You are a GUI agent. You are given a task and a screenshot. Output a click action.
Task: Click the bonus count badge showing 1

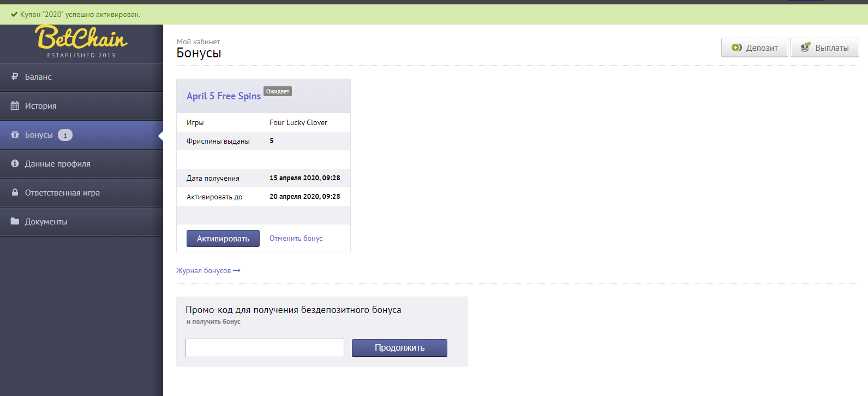pos(65,135)
